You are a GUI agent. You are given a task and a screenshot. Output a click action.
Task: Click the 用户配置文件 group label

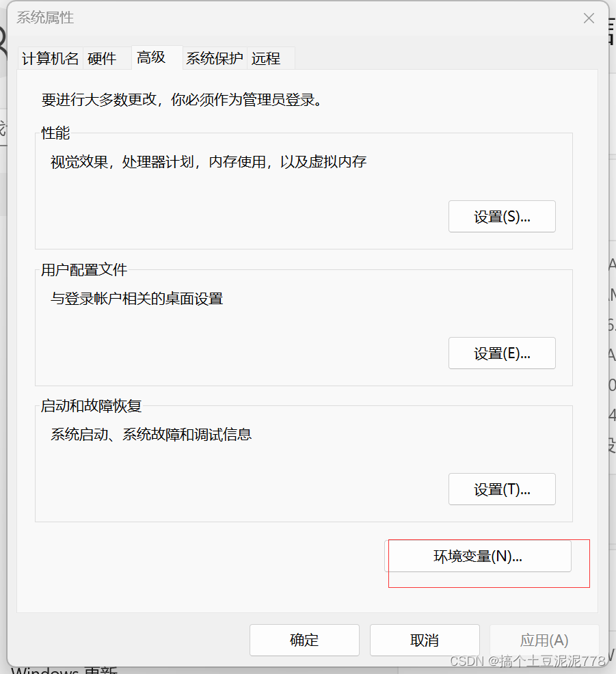[84, 270]
